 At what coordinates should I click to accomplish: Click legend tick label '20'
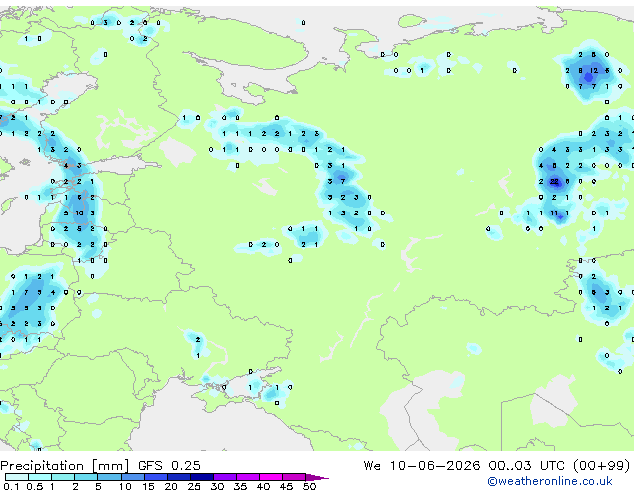pos(171,486)
